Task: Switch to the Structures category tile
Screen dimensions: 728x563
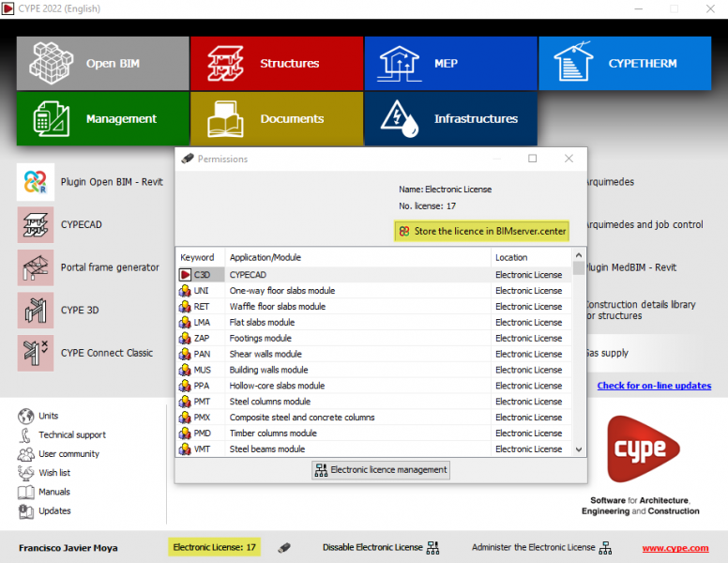Action: pos(276,64)
